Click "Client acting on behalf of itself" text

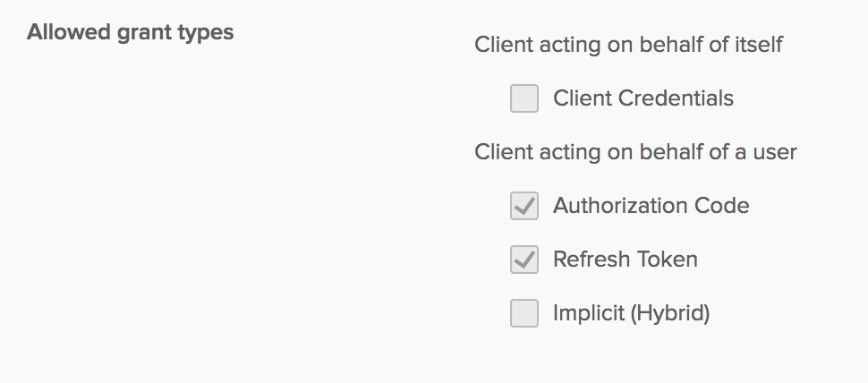tap(628, 45)
